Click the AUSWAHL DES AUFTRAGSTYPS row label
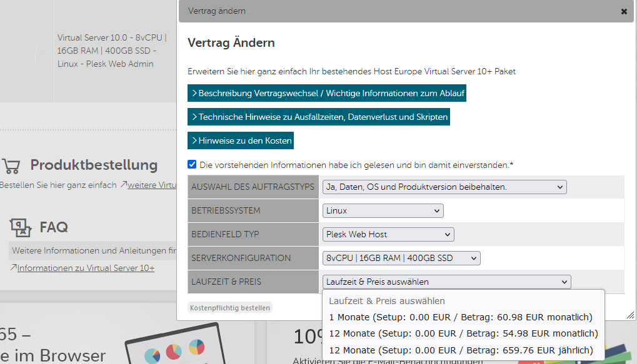637x364 pixels. [253, 187]
